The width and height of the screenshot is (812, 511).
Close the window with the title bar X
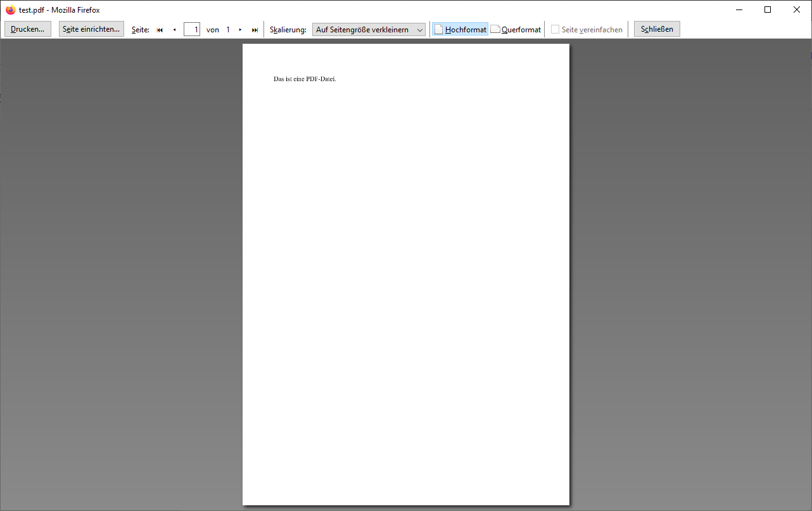pos(797,10)
